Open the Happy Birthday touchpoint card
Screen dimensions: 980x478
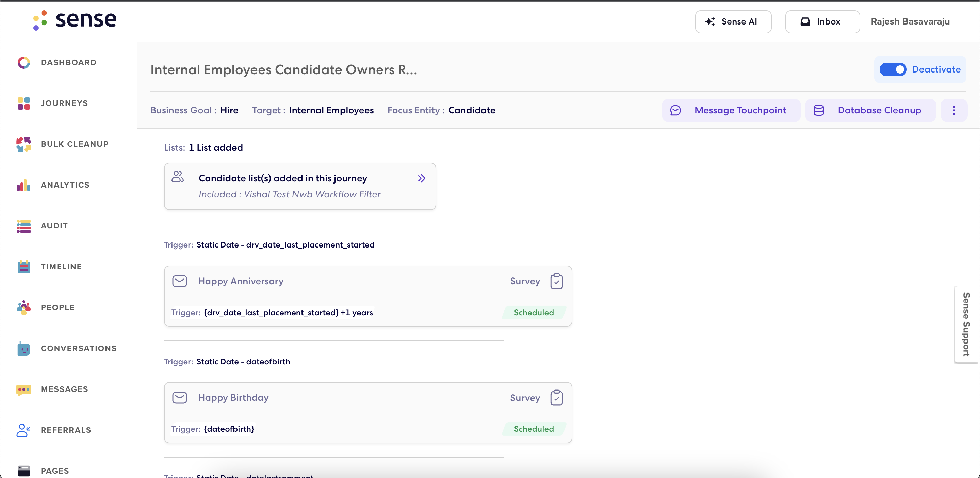click(368, 413)
